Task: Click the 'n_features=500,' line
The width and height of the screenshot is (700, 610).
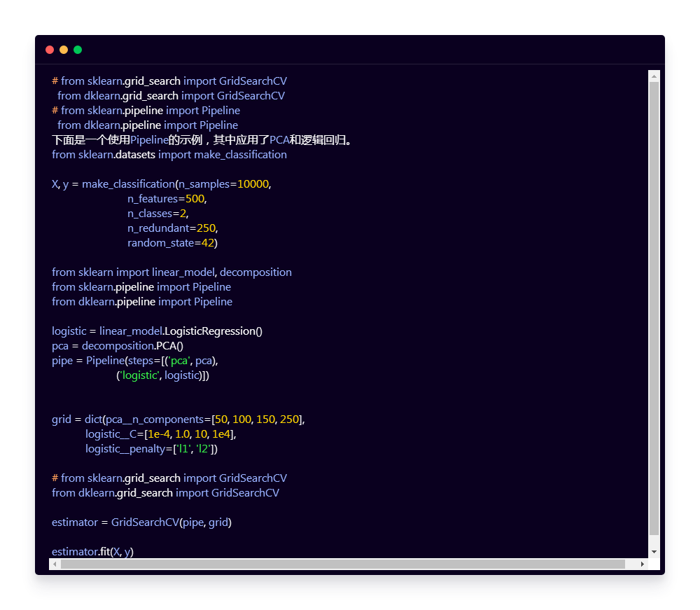Action: tap(167, 199)
